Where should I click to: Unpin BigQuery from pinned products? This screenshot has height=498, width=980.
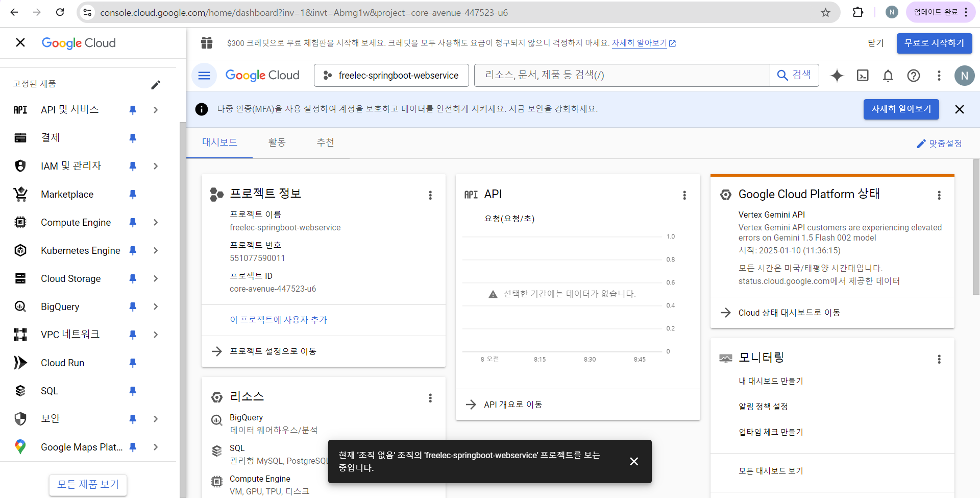133,306
